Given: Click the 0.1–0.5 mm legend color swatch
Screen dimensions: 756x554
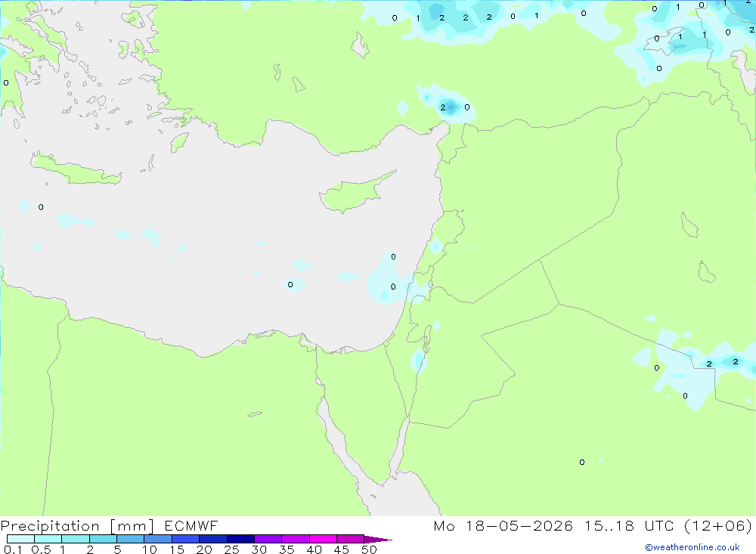Looking at the screenshot, I should click(x=20, y=539).
